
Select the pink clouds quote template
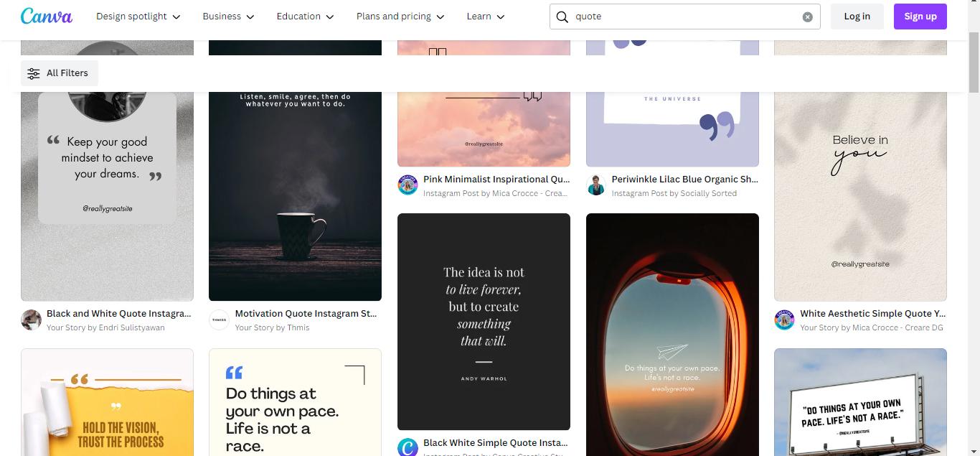(484, 129)
